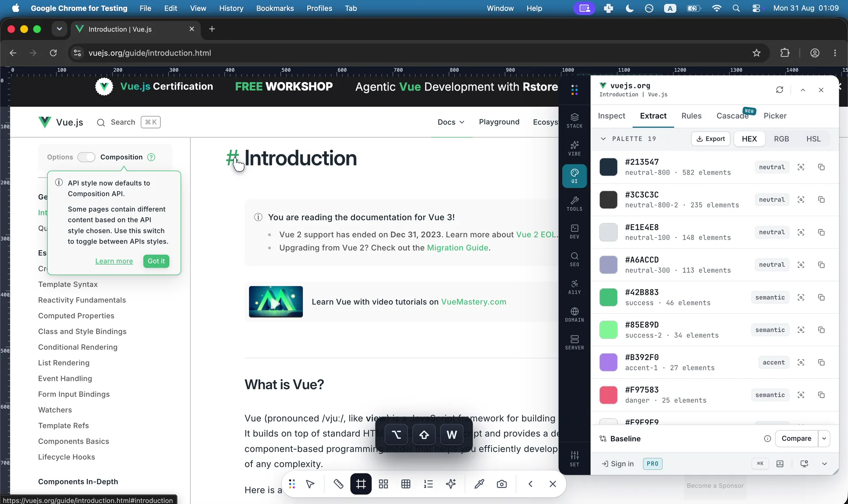Switch to the Picker tab
Viewport: 848px width, 504px height.
775,116
